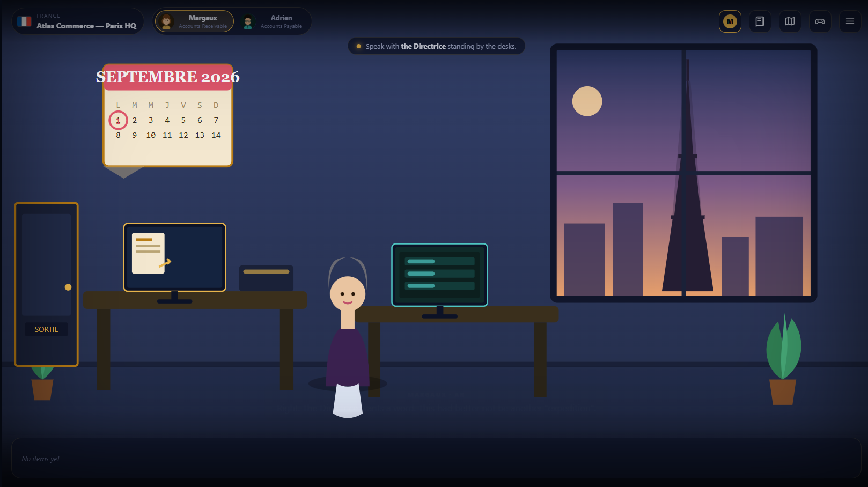The height and width of the screenshot is (487, 868).
Task: Switch to Adrien Accounts Payable character
Action: pos(273,21)
